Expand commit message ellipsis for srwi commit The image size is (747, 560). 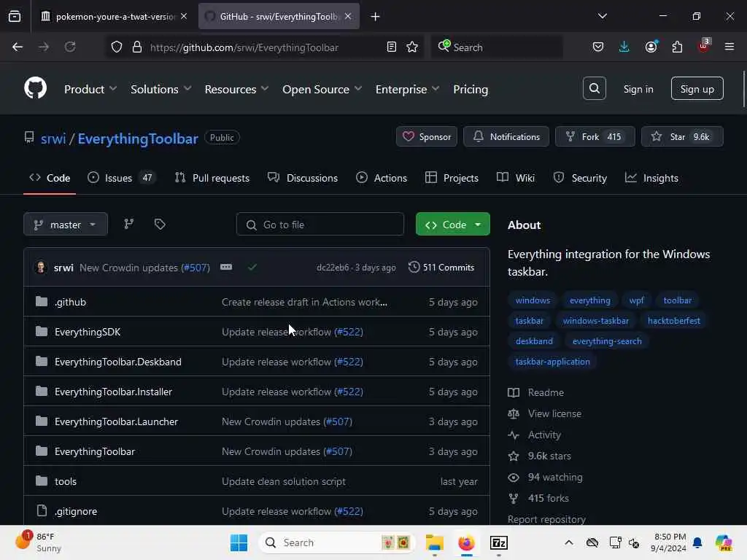point(226,267)
